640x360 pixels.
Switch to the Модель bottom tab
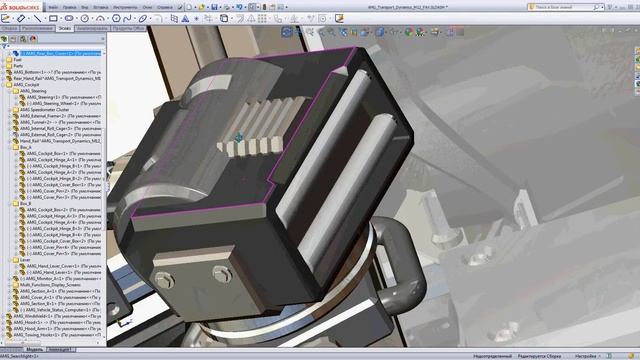coord(34,349)
